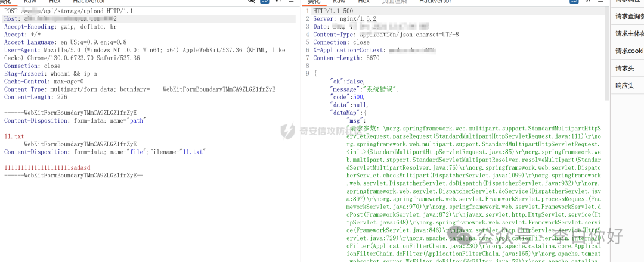Select the response pane's 美化 tab
The width and height of the screenshot is (644, 262).
point(314,2)
